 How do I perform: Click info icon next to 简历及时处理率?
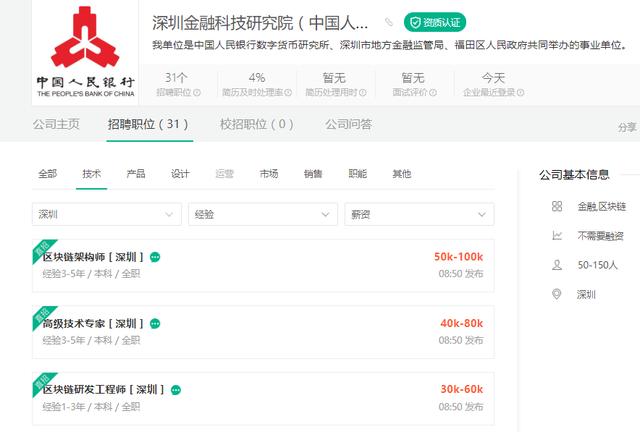click(x=288, y=93)
